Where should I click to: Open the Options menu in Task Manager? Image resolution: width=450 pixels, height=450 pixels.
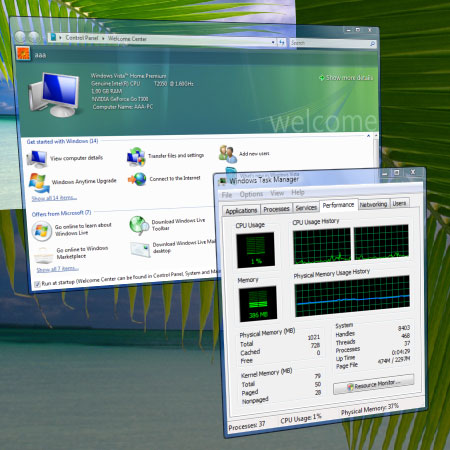tap(251, 194)
